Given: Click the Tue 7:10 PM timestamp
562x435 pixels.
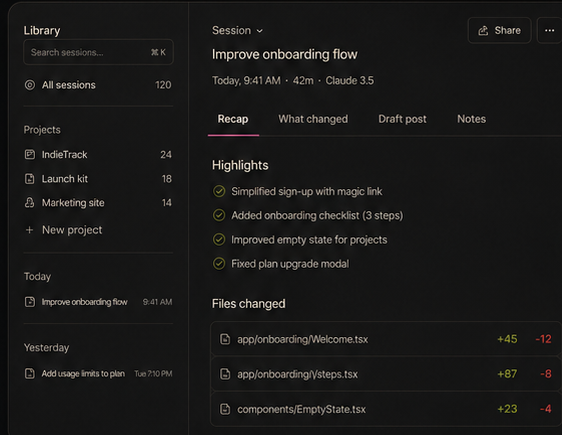Looking at the screenshot, I should (x=153, y=374).
